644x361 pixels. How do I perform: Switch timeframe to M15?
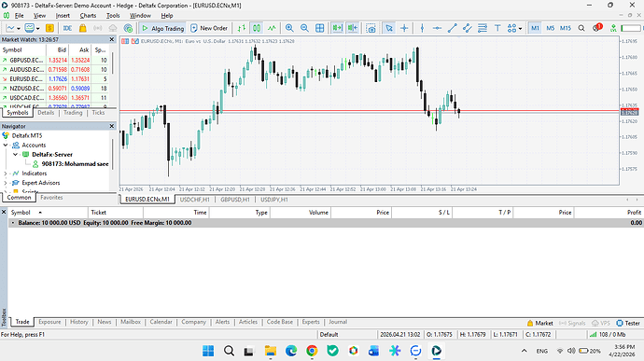pos(566,28)
